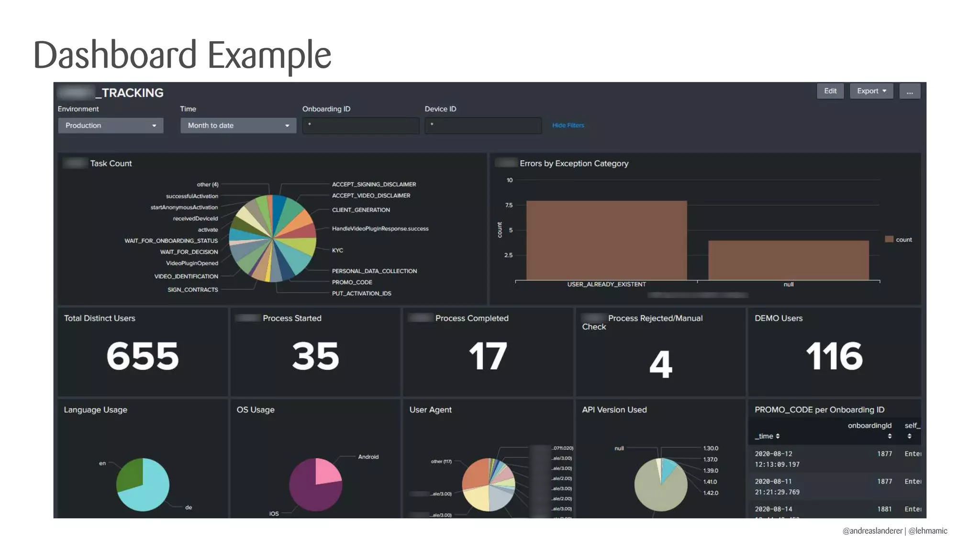Sort table by _time column arrows
The image size is (980, 551).
(x=778, y=436)
